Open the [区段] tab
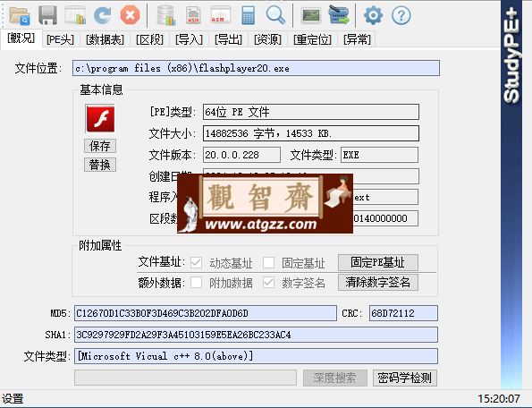The width and height of the screenshot is (532, 408). pos(149,39)
